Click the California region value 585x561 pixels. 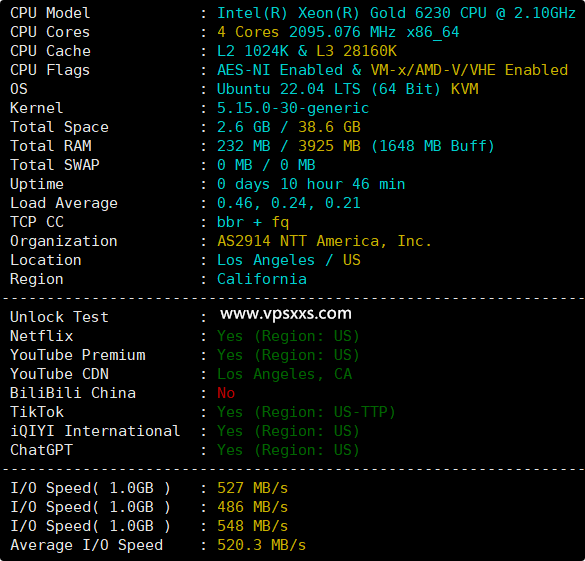pyautogui.click(x=262, y=279)
